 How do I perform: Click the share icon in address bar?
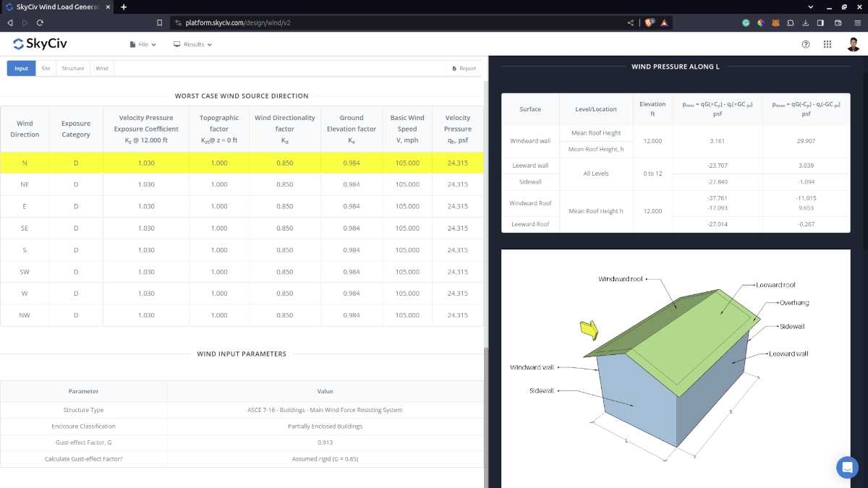tap(631, 22)
